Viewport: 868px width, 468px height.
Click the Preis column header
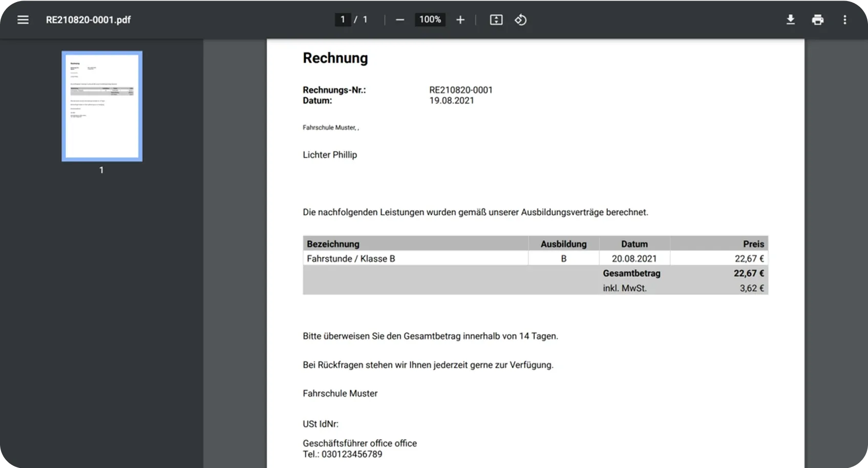[753, 244]
